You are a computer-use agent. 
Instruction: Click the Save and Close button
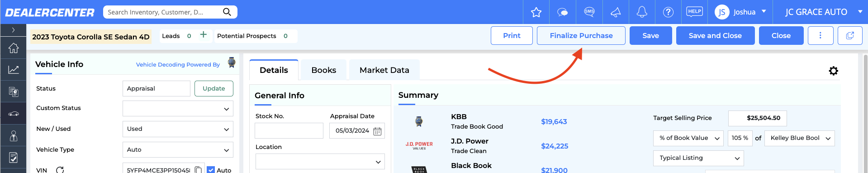pyautogui.click(x=715, y=35)
